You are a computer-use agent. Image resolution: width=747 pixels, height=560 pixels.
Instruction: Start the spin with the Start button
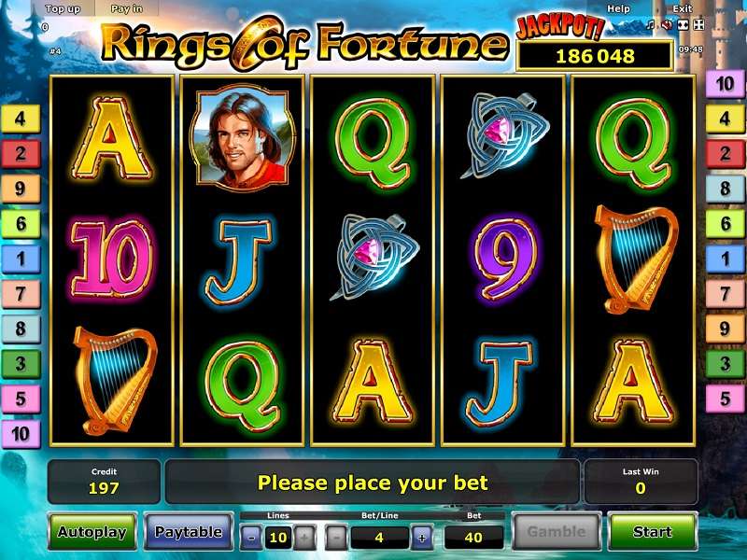click(x=652, y=531)
